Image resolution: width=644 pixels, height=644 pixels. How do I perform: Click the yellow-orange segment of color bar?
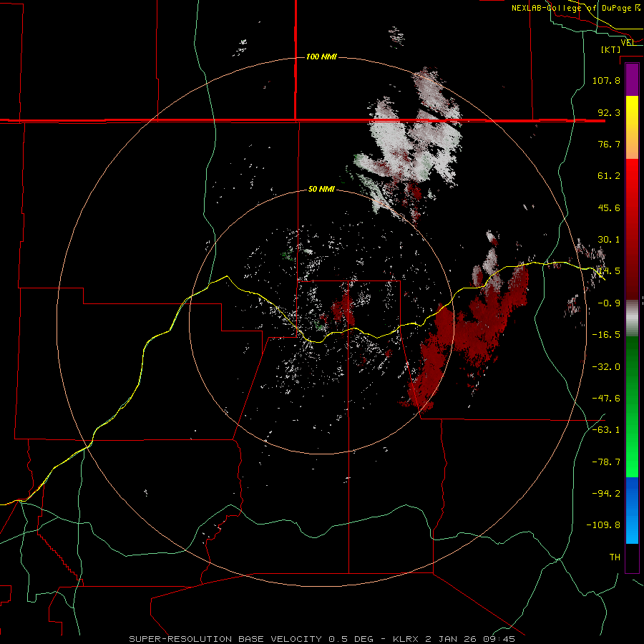coord(632,127)
